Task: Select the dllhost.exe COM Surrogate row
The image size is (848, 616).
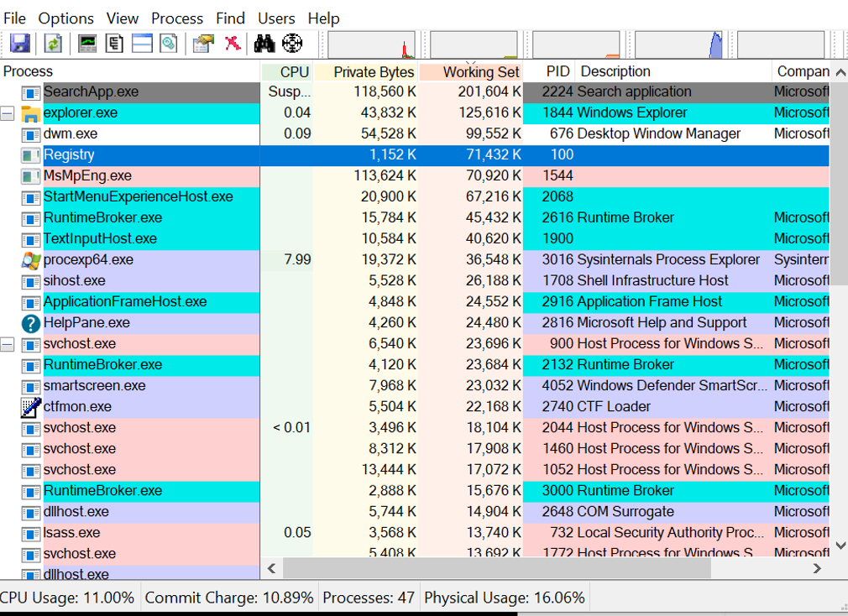Action: point(415,512)
